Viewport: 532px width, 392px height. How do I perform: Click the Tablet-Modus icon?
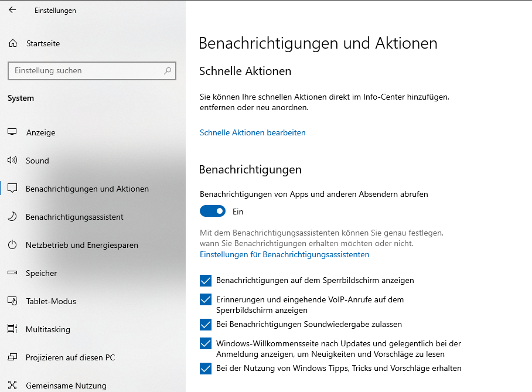pyautogui.click(x=12, y=301)
